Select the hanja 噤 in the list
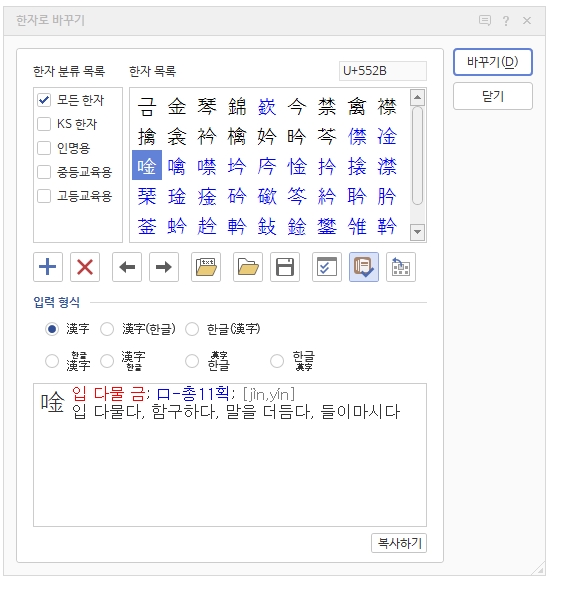 tap(207, 166)
